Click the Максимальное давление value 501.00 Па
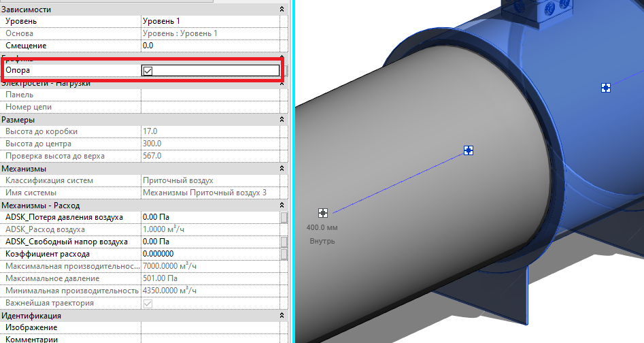The width and height of the screenshot is (644, 343). [x=210, y=278]
